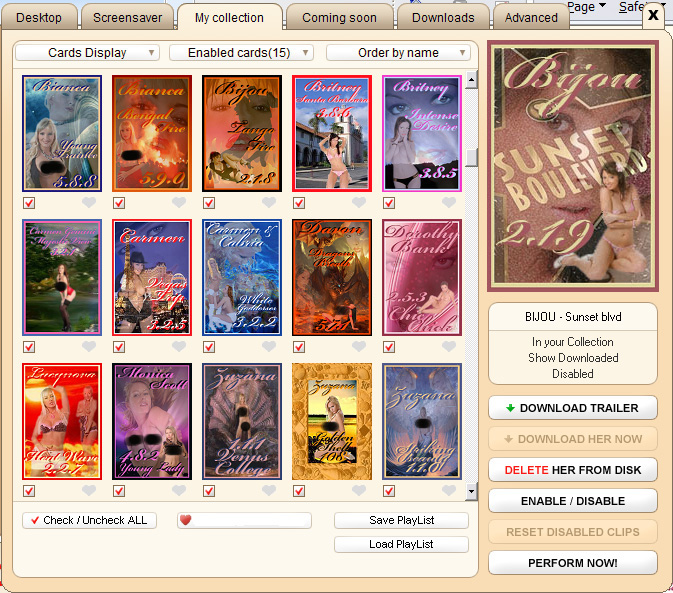Mark the Dasan 5.0.1 card heart icon
This screenshot has height=593, width=673.
pos(359,347)
